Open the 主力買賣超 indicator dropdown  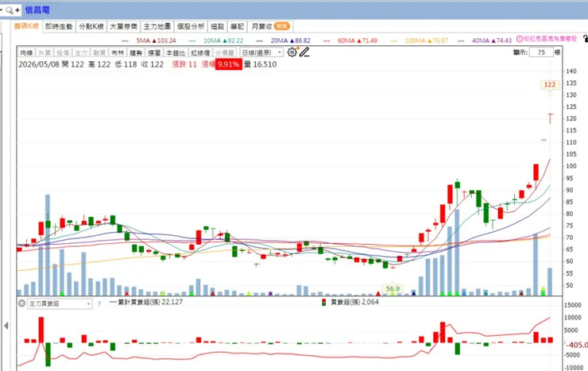(60, 303)
